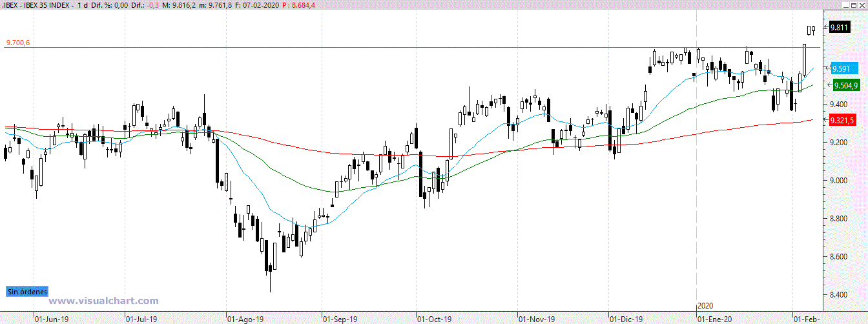
Task: Click the 2020 year marker on axis
Action: (705, 305)
